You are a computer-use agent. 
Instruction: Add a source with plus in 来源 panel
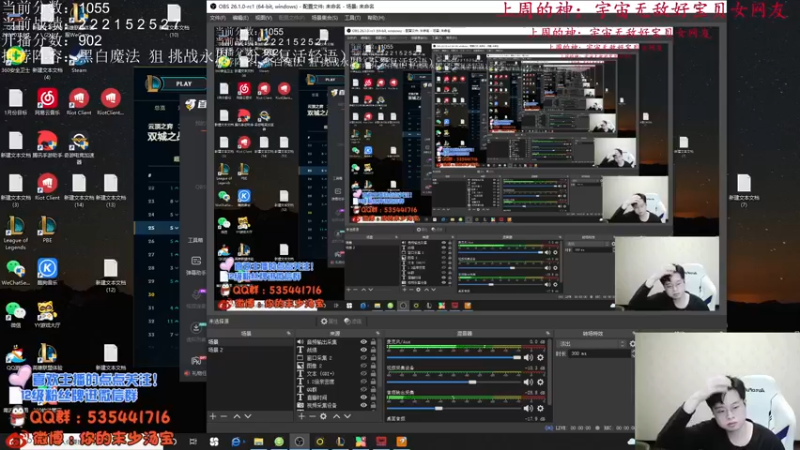[x=302, y=416]
